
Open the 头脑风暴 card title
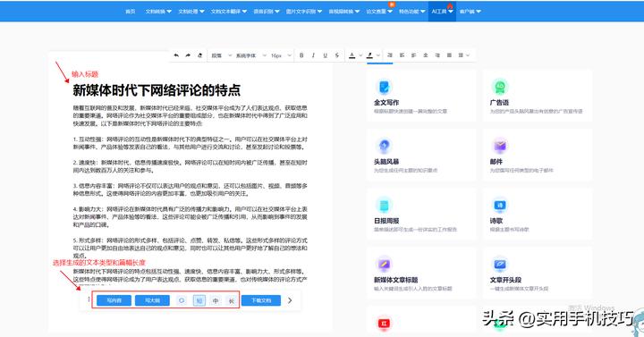(x=386, y=162)
